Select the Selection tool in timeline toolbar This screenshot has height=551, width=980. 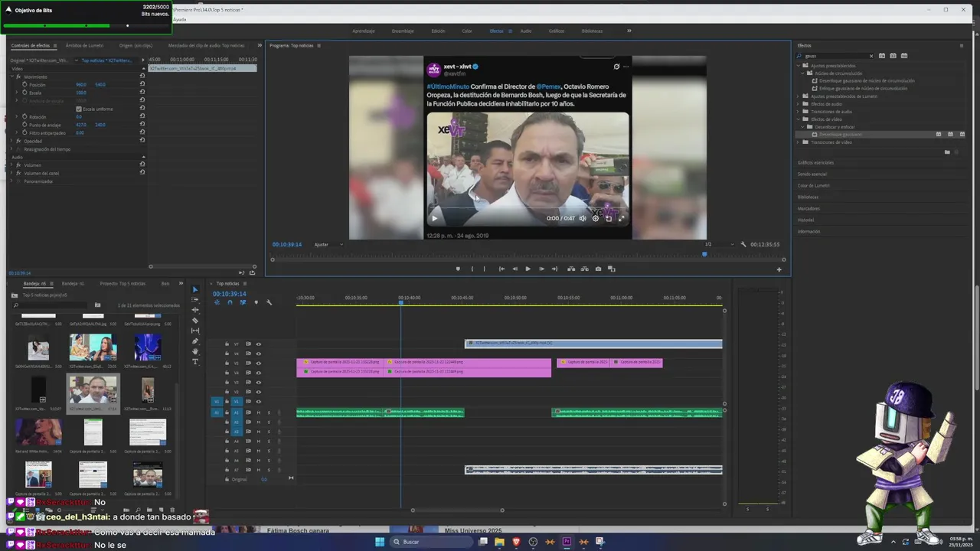(194, 289)
